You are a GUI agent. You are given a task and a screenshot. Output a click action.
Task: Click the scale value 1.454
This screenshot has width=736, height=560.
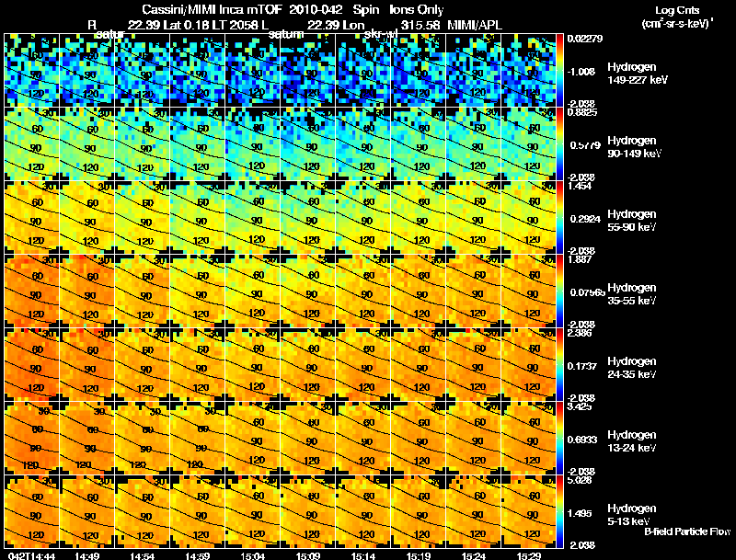580,186
